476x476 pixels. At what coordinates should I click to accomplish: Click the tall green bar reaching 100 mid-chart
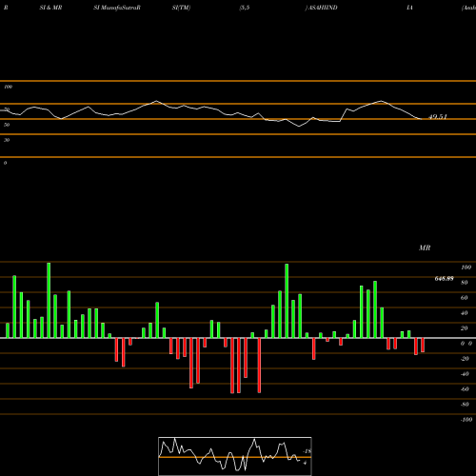287,301
